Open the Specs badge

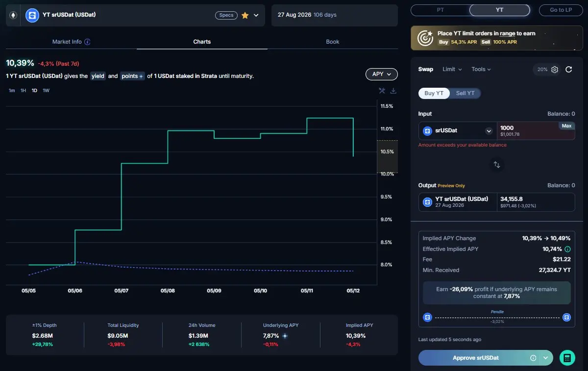226,15
